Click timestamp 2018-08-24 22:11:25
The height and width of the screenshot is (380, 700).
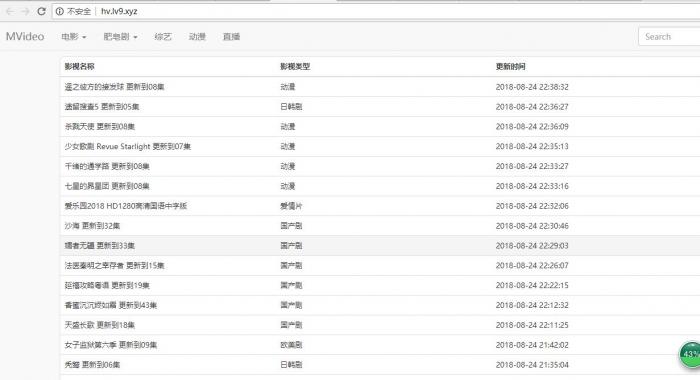point(532,325)
